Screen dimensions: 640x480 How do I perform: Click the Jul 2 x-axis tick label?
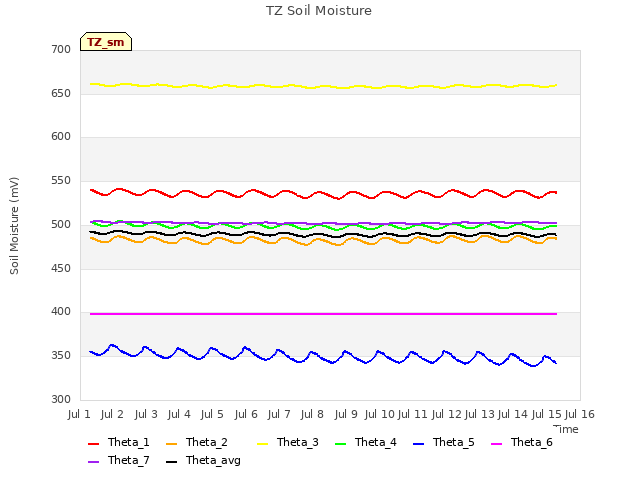click(x=112, y=414)
